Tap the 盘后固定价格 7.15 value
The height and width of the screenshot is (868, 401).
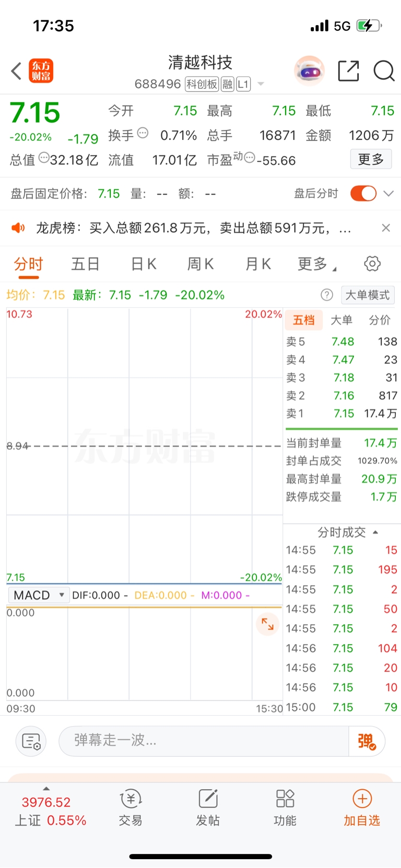(109, 194)
